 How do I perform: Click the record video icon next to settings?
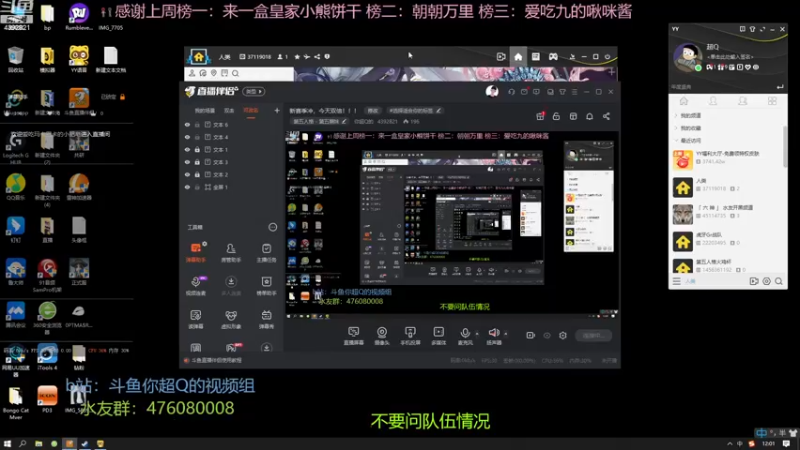click(531, 335)
